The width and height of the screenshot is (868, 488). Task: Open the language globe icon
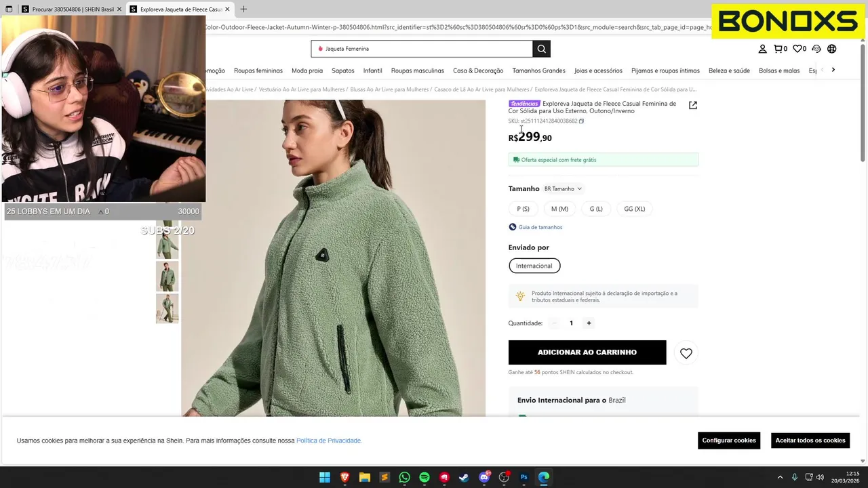click(x=831, y=49)
